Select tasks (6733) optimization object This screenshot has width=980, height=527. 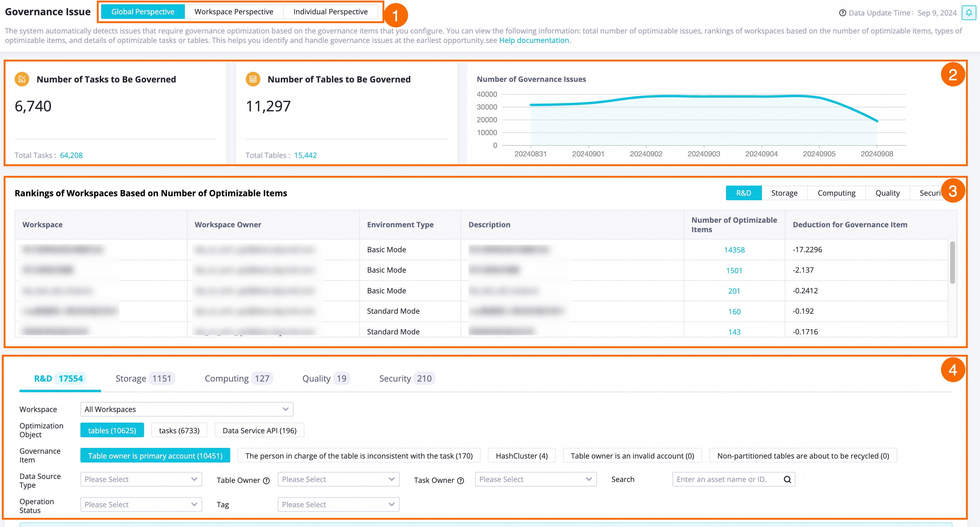pyautogui.click(x=179, y=431)
